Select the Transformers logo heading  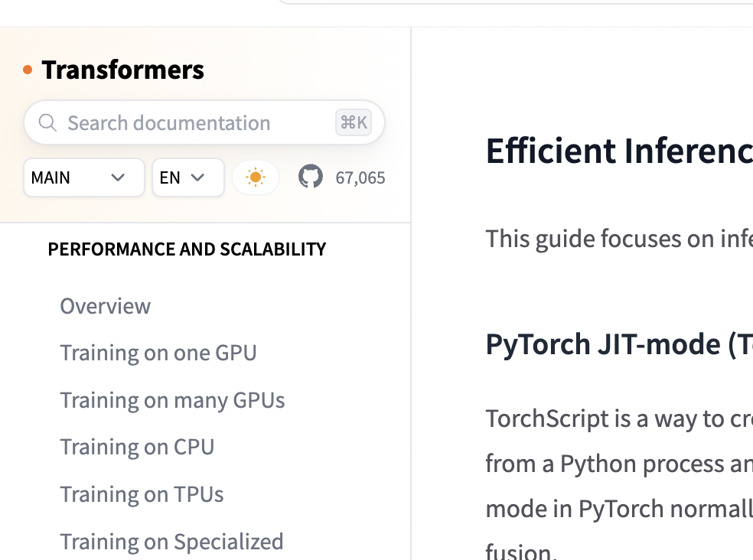click(x=124, y=69)
